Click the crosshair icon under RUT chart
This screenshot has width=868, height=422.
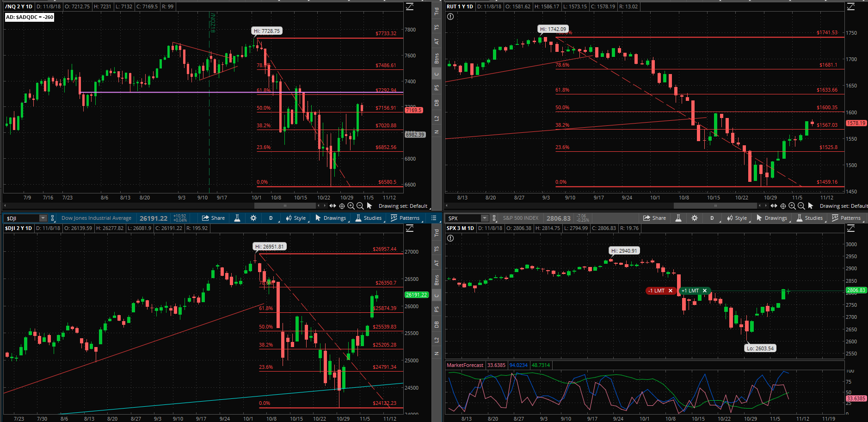pyautogui.click(x=783, y=206)
